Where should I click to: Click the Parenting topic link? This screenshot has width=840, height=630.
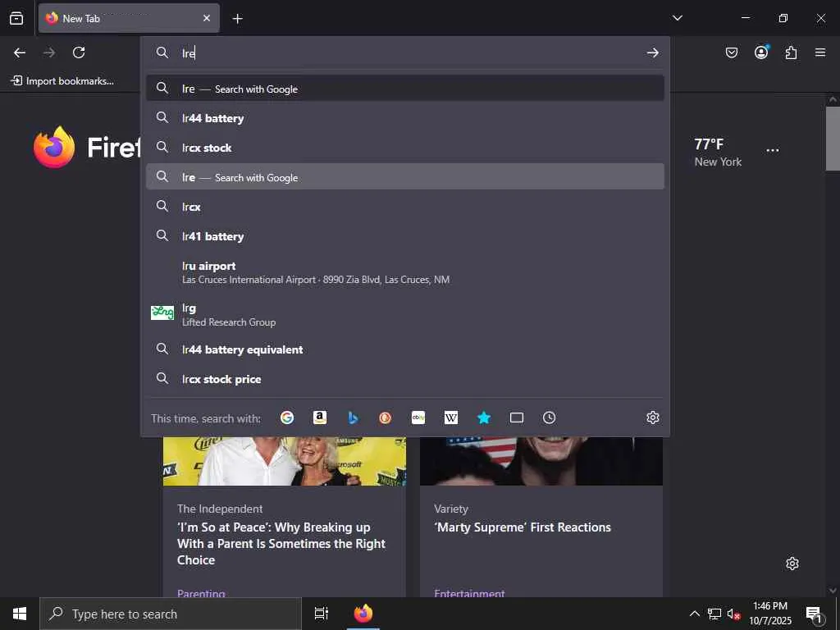(201, 592)
